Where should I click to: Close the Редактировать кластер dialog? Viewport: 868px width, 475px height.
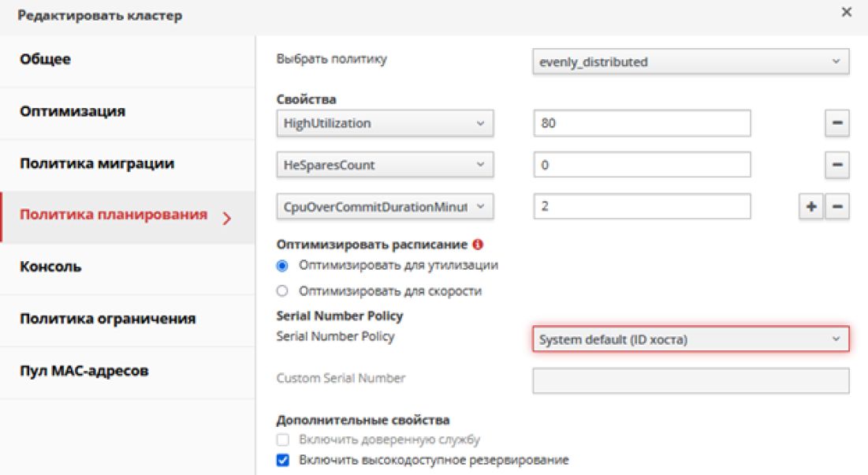coord(846,13)
